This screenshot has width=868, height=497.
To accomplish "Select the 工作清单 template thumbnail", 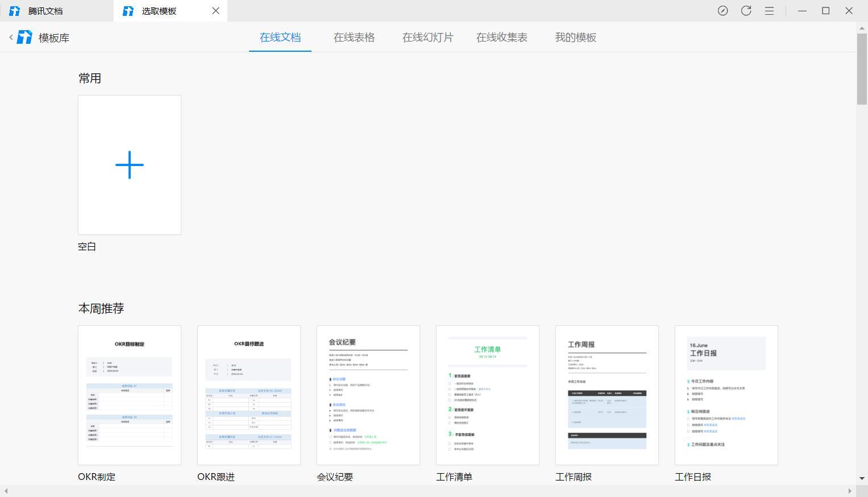I will (x=488, y=395).
